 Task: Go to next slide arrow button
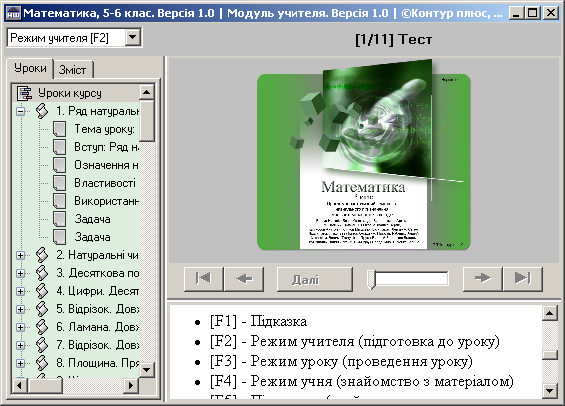pos(482,279)
